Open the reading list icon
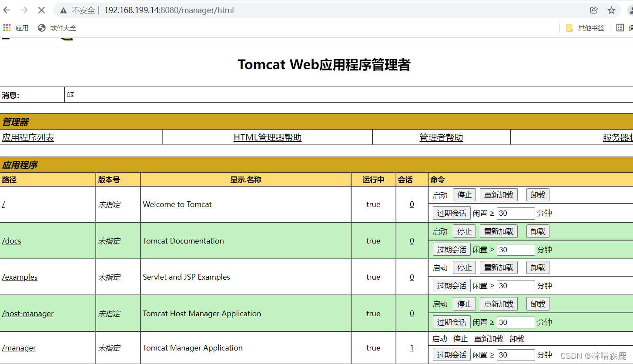Viewport: 633px width, 364px height. click(x=620, y=28)
